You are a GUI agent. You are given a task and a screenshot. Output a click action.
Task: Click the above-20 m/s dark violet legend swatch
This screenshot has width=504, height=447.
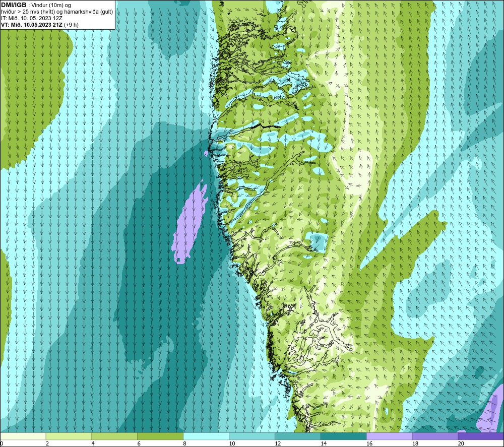click(481, 436)
